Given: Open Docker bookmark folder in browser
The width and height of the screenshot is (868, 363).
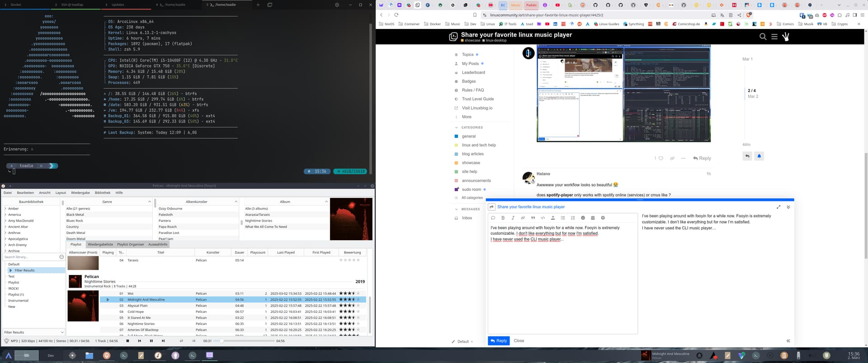Looking at the screenshot, I should tap(432, 24).
